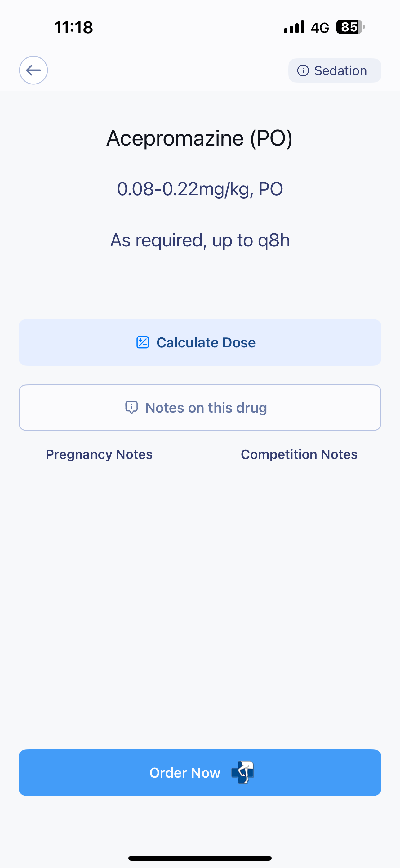This screenshot has width=400, height=868.
Task: Tap the As required, up to q8h text
Action: pos(200,240)
